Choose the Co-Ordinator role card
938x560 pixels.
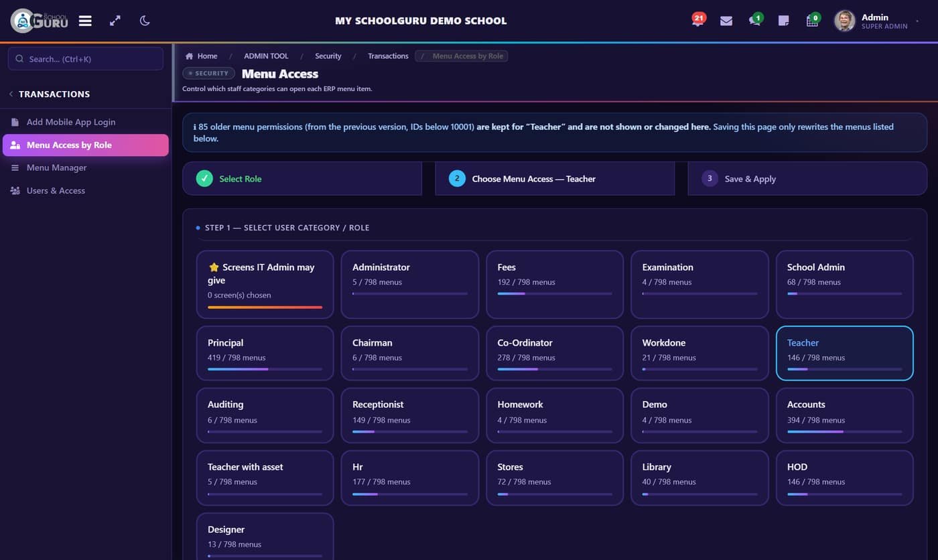(x=555, y=353)
